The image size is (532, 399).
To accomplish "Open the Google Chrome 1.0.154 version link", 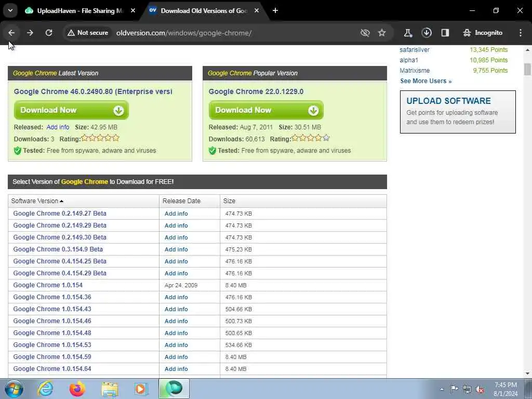I will click(48, 285).
